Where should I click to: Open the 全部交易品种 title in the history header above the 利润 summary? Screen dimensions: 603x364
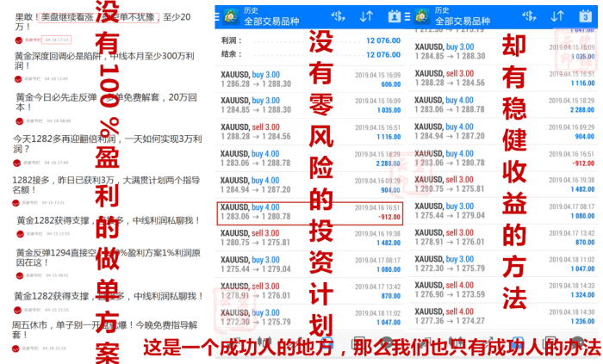271,22
